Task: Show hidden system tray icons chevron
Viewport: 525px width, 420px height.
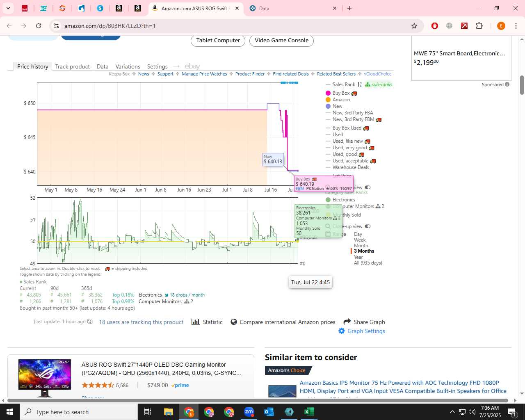Action: pyautogui.click(x=452, y=412)
